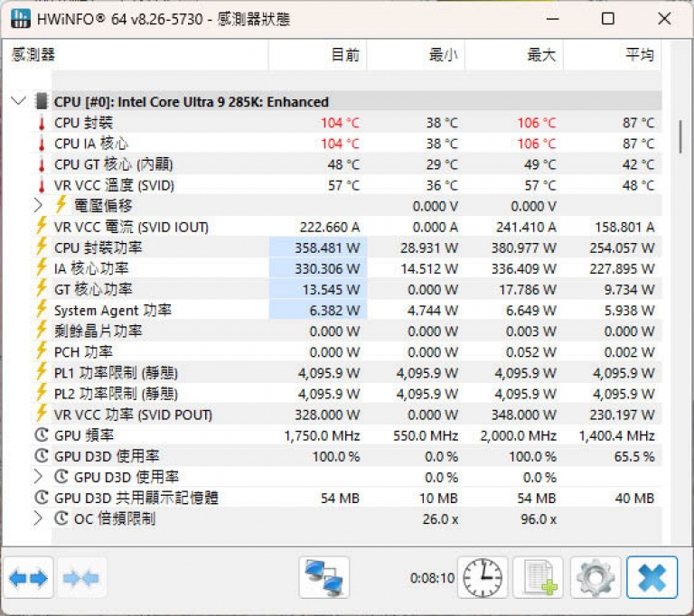This screenshot has width=694, height=616.
Task: Click the 330.306 W IA core power value
Action: (327, 268)
